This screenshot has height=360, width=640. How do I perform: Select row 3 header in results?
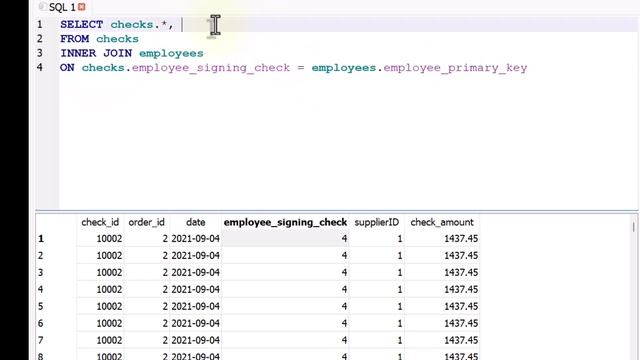tap(56, 272)
